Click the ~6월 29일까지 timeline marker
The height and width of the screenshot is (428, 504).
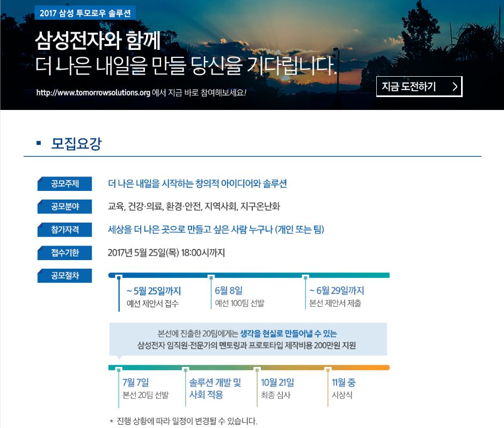305,277
